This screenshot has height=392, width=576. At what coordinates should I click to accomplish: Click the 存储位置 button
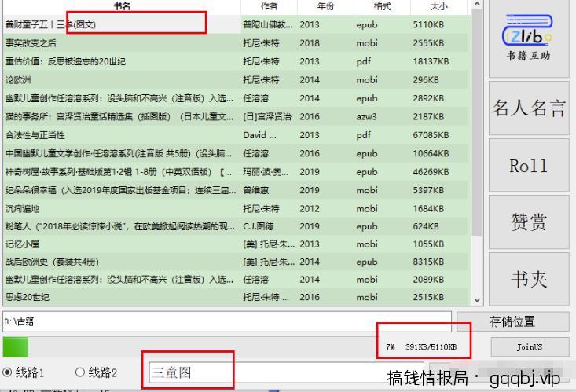click(x=512, y=321)
